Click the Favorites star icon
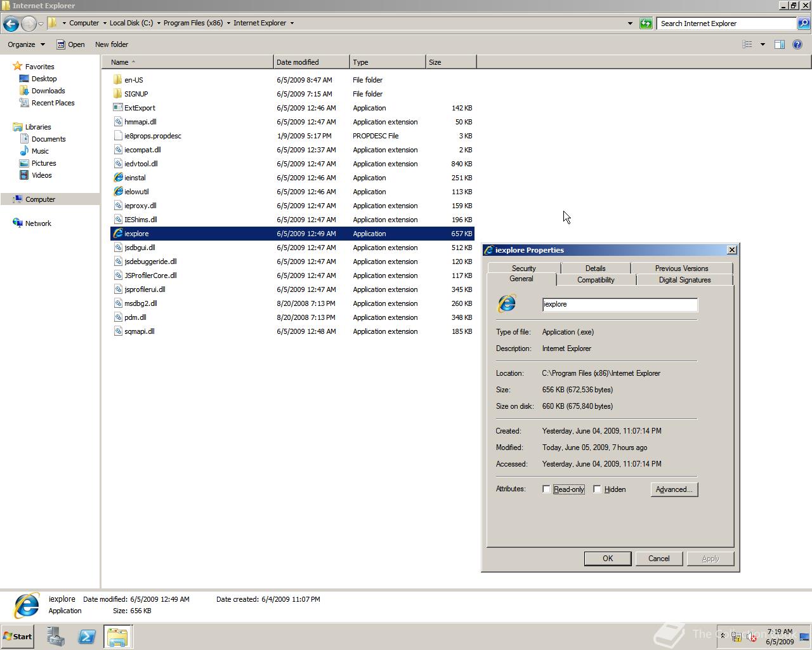812x650 pixels. coord(18,66)
